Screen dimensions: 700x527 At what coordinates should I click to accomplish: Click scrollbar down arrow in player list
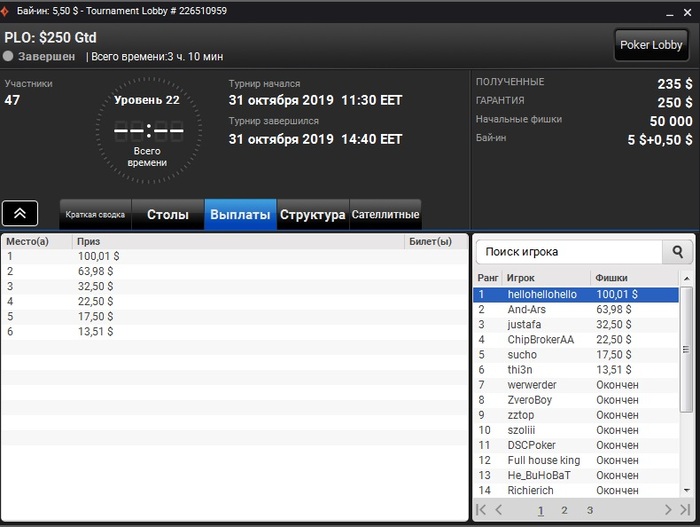pyautogui.click(x=687, y=490)
